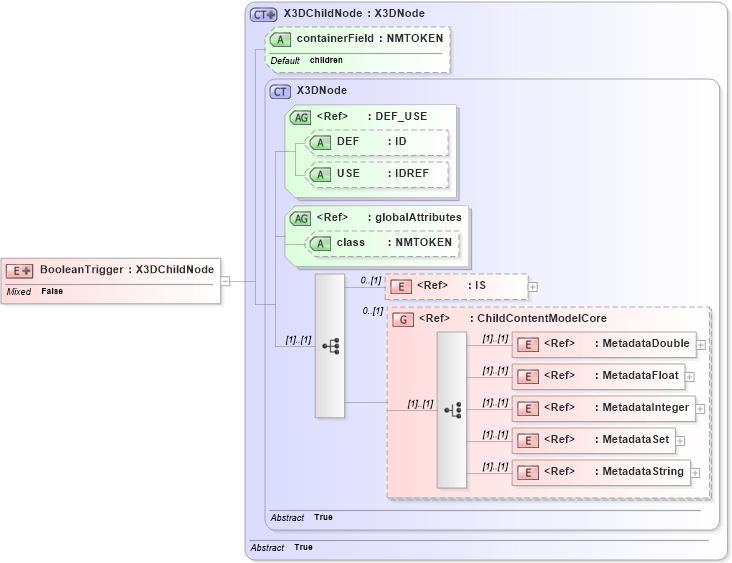Click the A icon beside containerField
732x563 pixels.
(280, 40)
